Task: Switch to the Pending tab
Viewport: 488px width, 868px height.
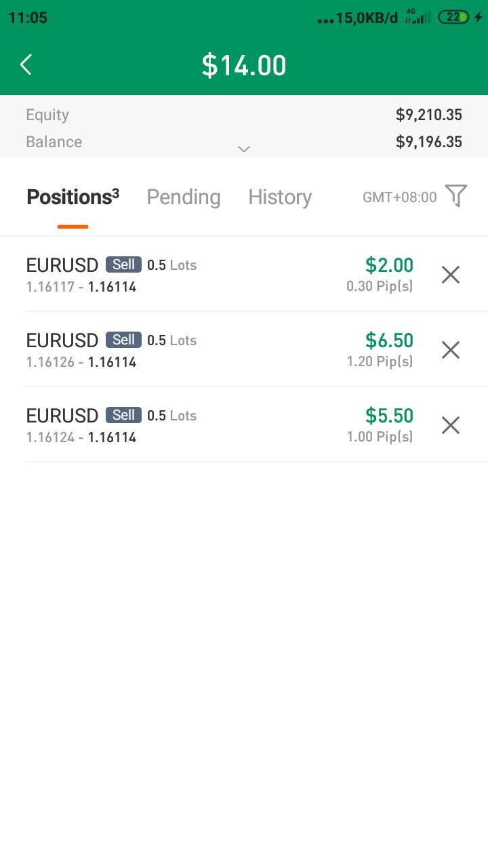Action: tap(184, 197)
